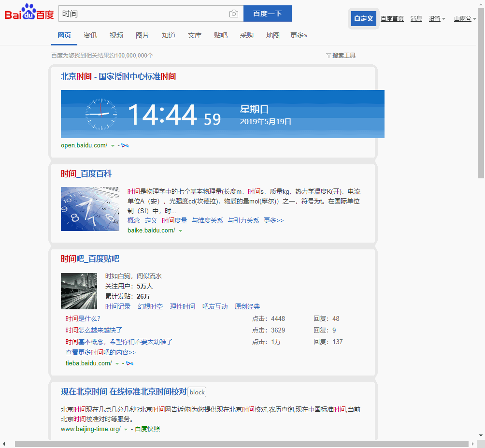This screenshot has height=448, width=485.
Task: Click the Baike clock thumbnail image
Action: (x=90, y=209)
